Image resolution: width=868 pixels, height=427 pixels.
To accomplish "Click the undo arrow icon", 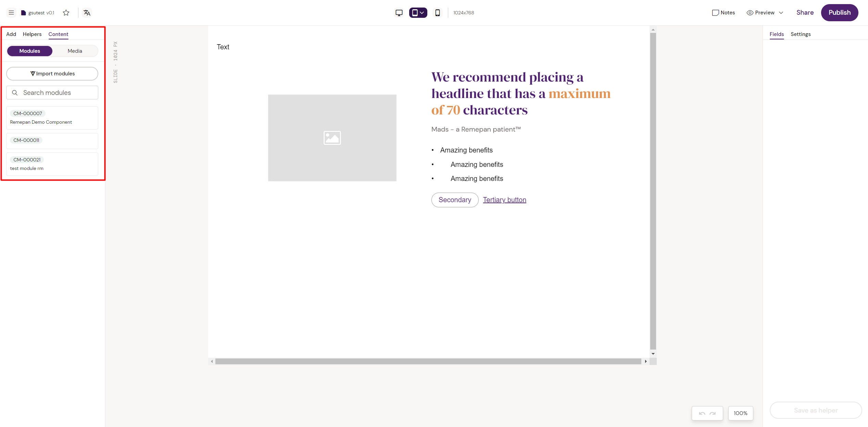I will point(702,413).
